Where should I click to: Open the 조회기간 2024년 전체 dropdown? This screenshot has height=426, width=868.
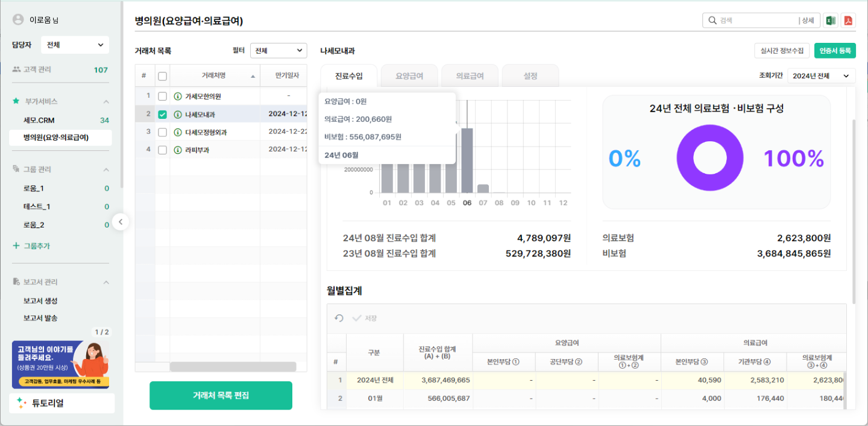coord(821,76)
